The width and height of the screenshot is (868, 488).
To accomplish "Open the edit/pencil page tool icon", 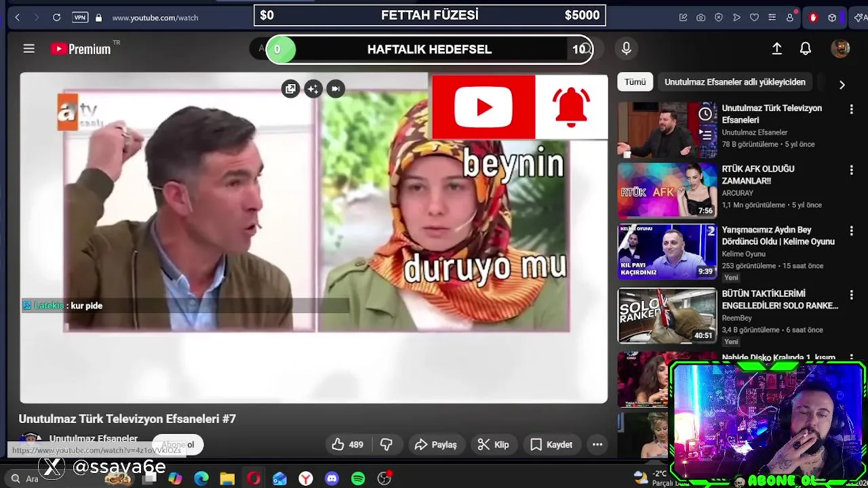I will [683, 18].
